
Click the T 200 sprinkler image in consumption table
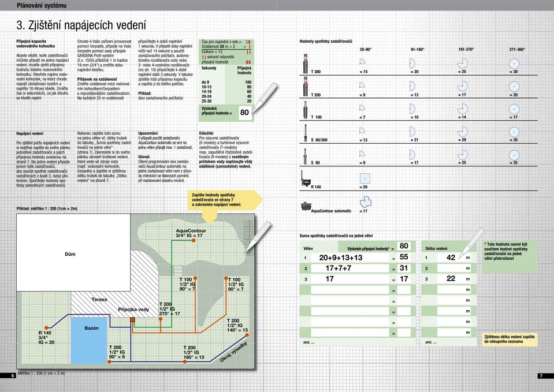[x=306, y=87]
